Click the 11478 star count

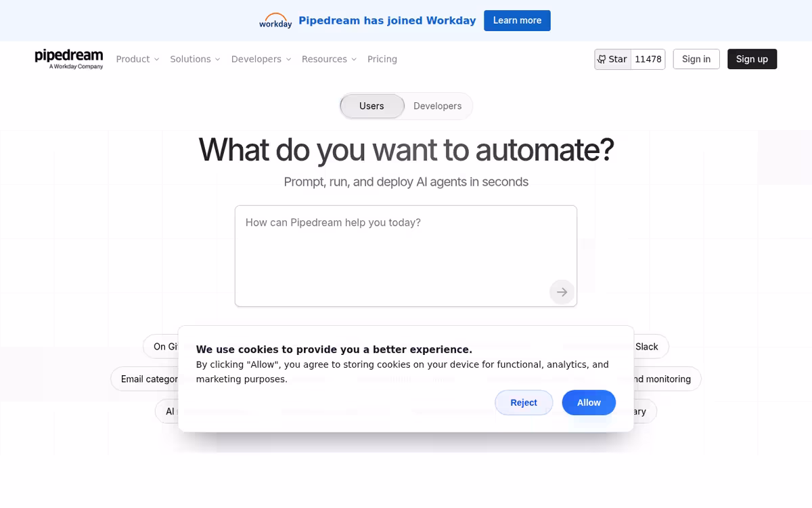(x=648, y=59)
